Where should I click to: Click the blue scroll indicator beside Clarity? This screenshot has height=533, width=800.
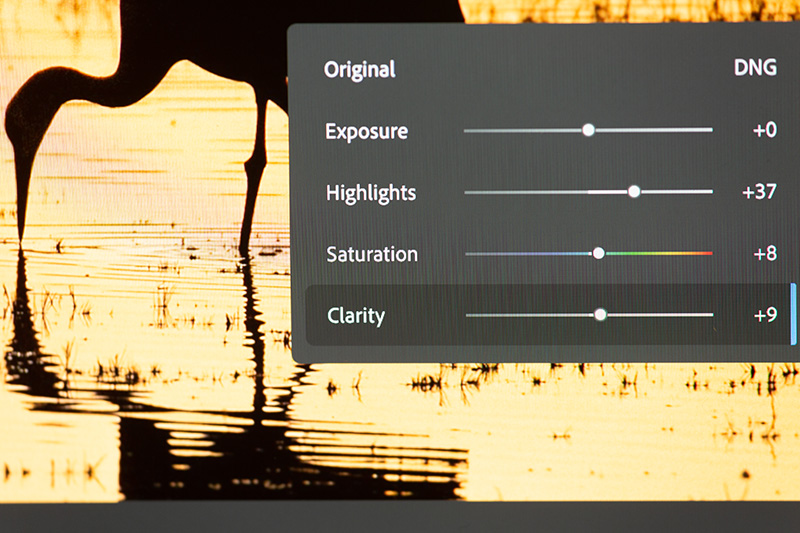[x=793, y=314]
